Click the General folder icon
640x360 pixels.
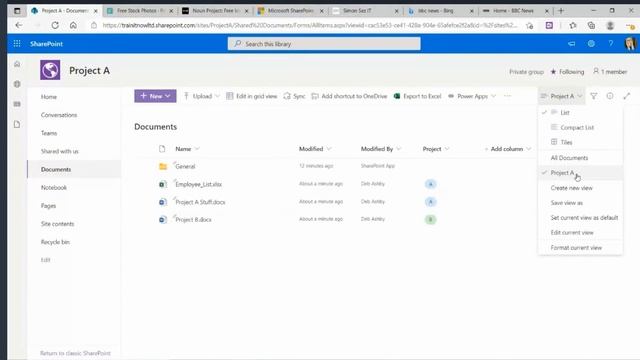coord(163,167)
